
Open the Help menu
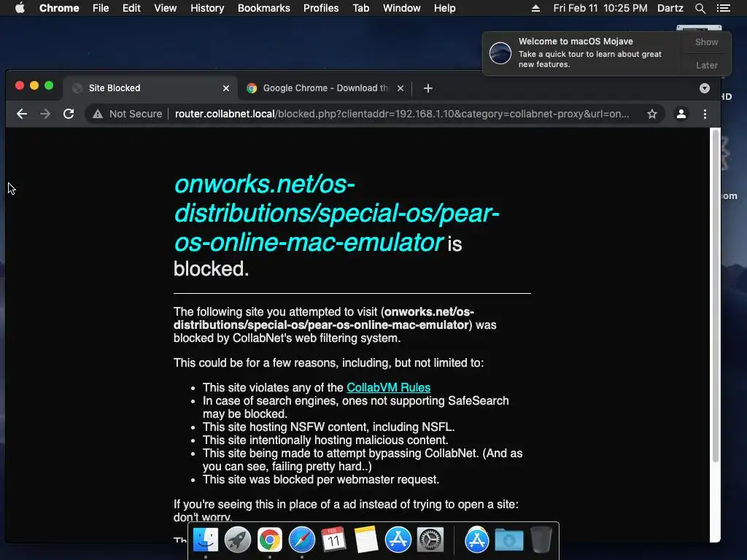[444, 8]
